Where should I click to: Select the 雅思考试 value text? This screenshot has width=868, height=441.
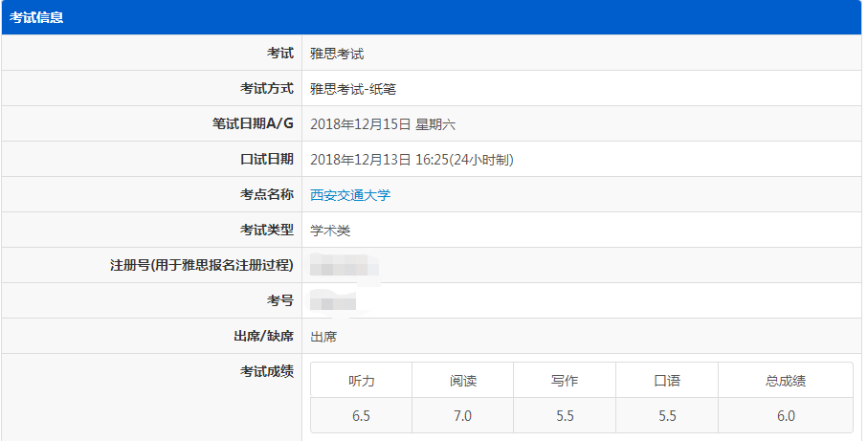click(337, 54)
